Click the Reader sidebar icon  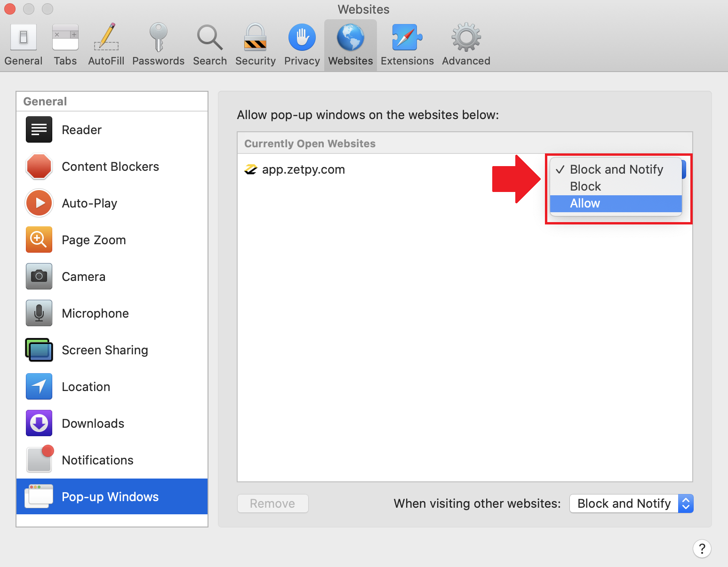click(x=39, y=129)
